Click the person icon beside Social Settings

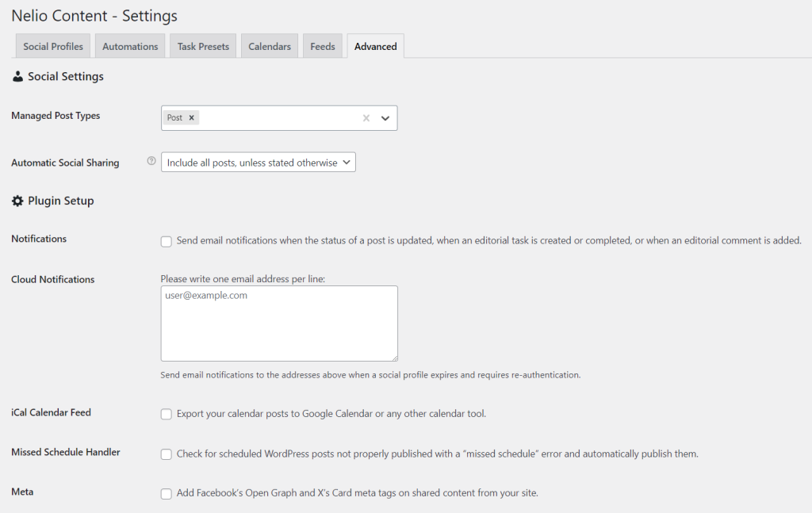tap(17, 76)
